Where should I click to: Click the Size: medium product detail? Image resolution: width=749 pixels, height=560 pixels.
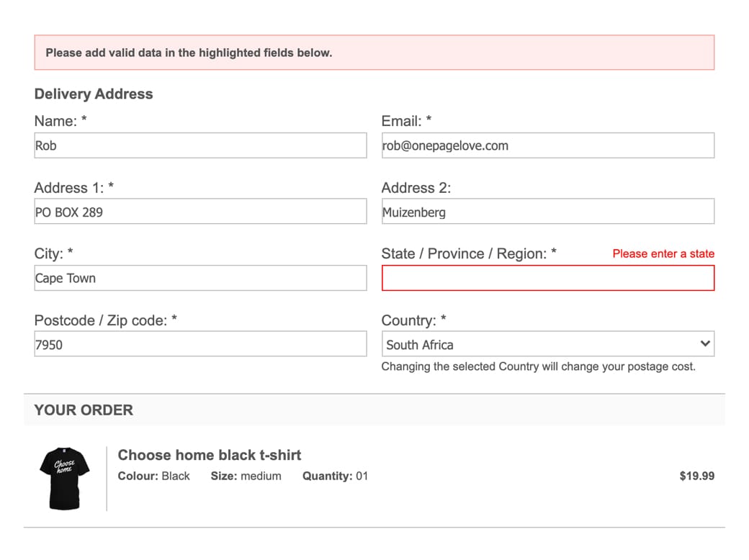click(246, 476)
